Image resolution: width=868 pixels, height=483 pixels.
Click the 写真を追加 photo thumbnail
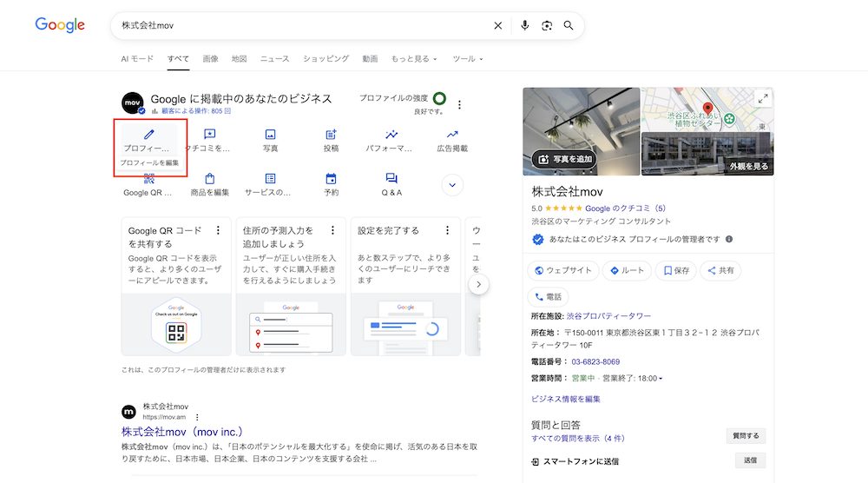tap(565, 159)
